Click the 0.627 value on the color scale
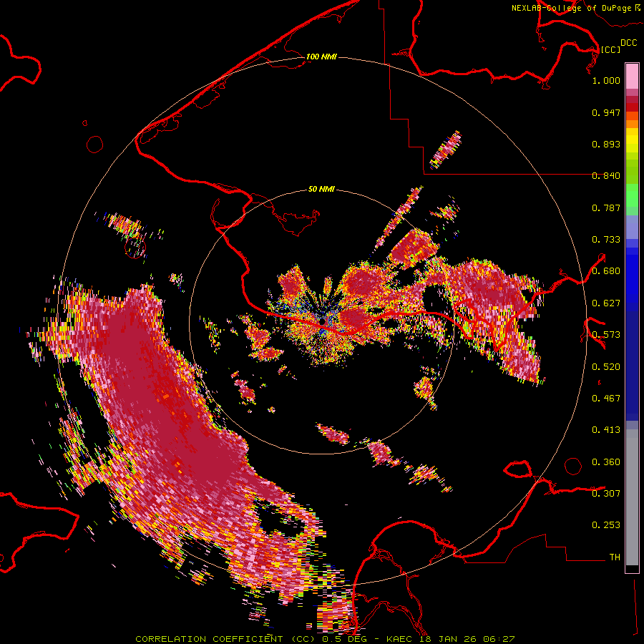The width and height of the screenshot is (644, 644). click(606, 303)
